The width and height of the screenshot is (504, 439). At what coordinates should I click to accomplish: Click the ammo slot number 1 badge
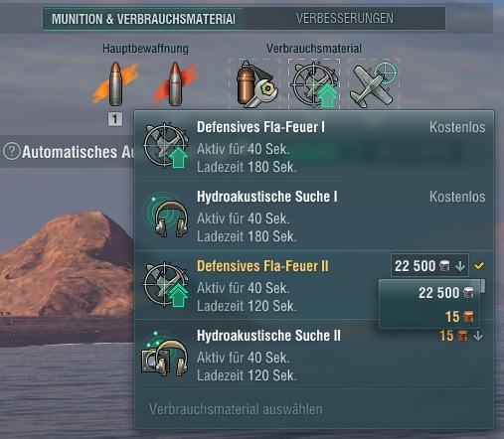pyautogui.click(x=115, y=119)
